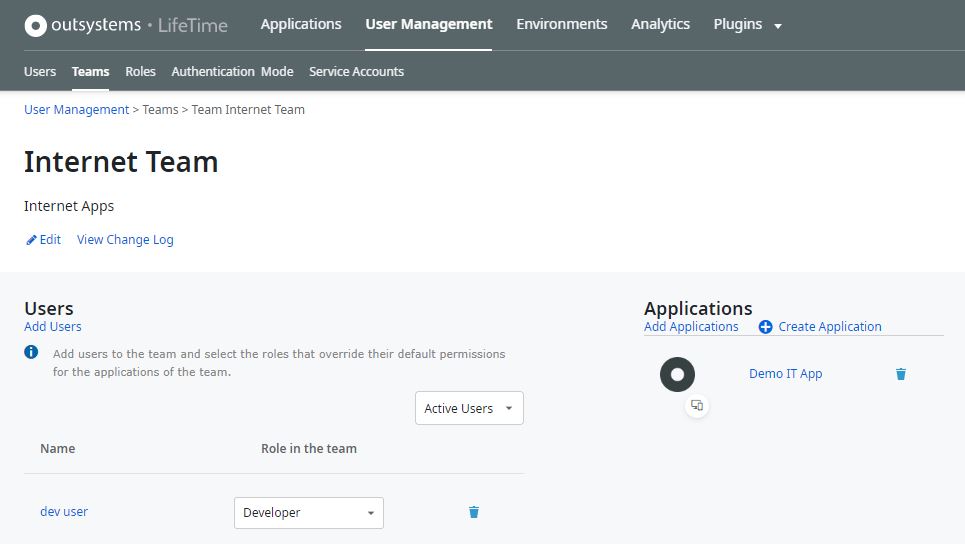Click the Demo IT App round icon
This screenshot has width=965, height=544.
click(x=677, y=374)
